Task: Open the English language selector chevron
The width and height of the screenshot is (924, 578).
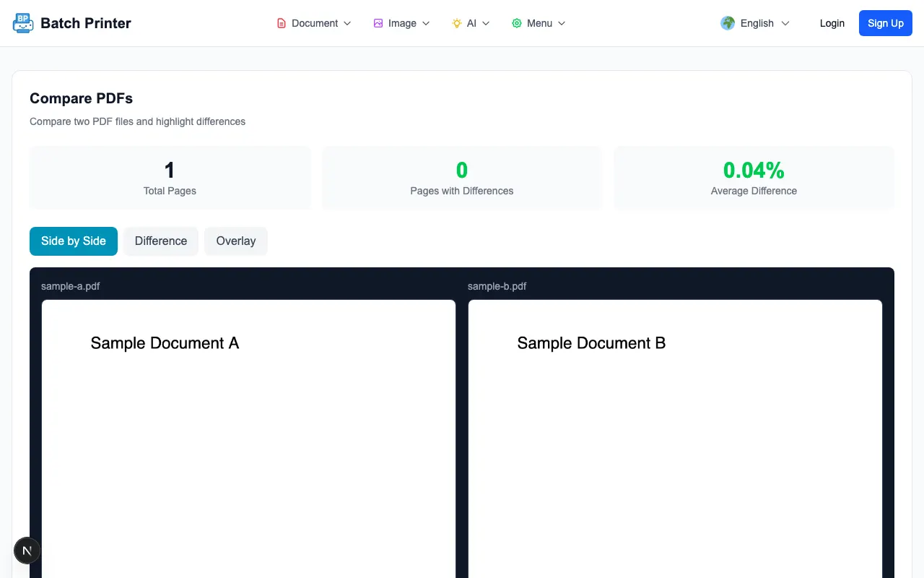Action: tap(785, 23)
